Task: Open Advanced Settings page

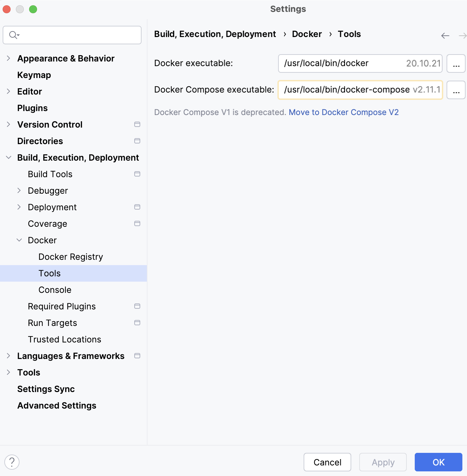Action: (x=57, y=406)
